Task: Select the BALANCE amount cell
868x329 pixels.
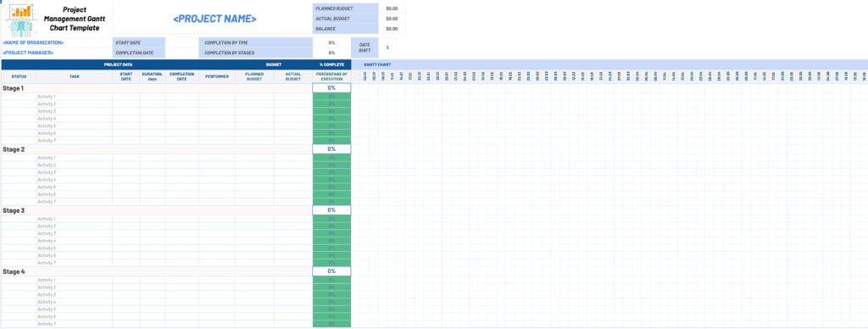Action: click(x=392, y=29)
